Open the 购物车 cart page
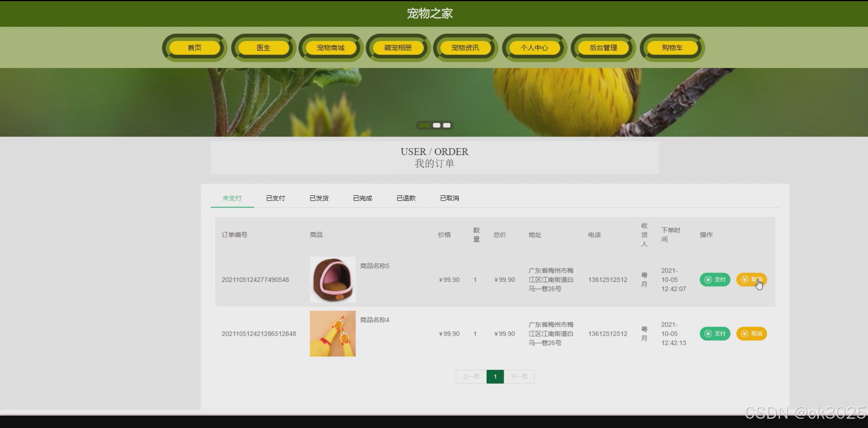 [x=672, y=48]
